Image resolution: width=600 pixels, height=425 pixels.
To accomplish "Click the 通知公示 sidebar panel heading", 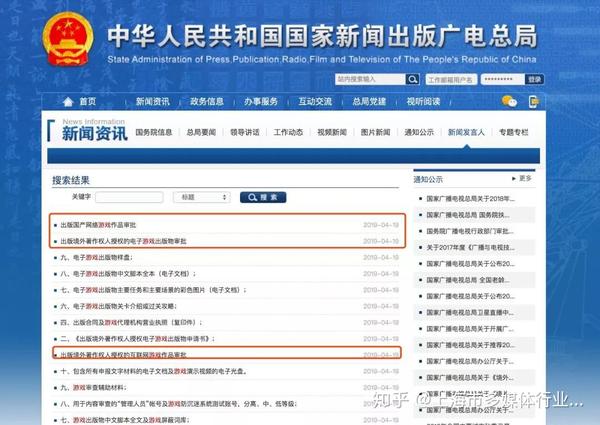I will 428,179.
